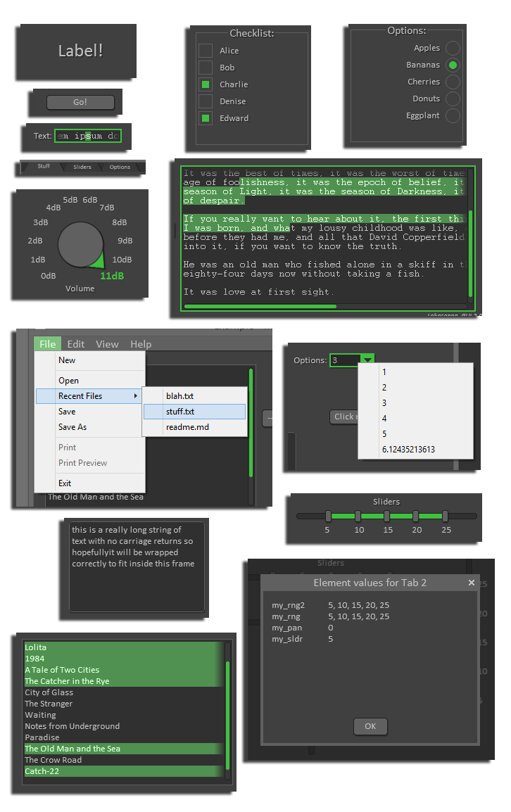Select option 5 in the dropdown list
This screenshot has width=511, height=812.
click(416, 433)
